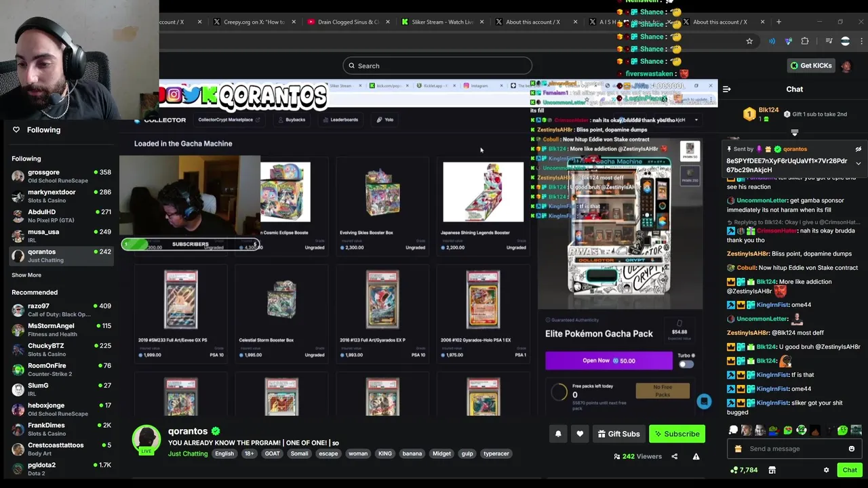This screenshot has height=488, width=868.
Task: Click the report warning triangle icon
Action: pyautogui.click(x=696, y=456)
